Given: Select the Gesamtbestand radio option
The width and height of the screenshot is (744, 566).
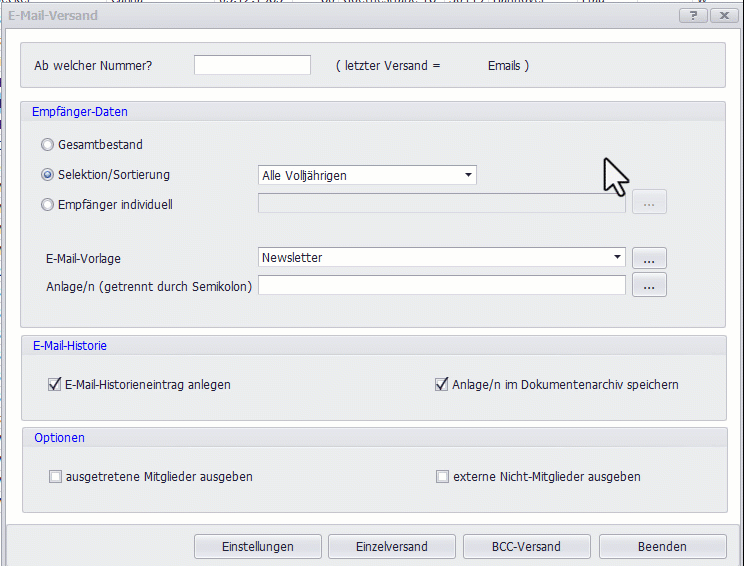Looking at the screenshot, I should pyautogui.click(x=47, y=145).
